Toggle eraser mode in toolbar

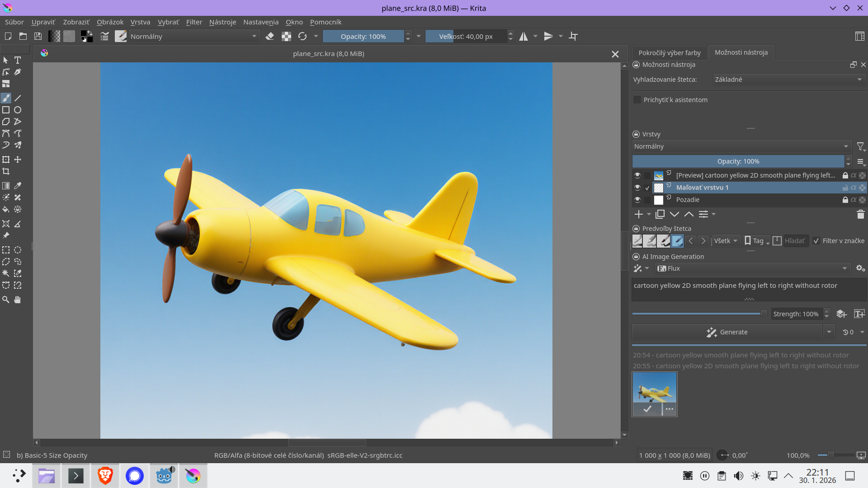click(270, 37)
